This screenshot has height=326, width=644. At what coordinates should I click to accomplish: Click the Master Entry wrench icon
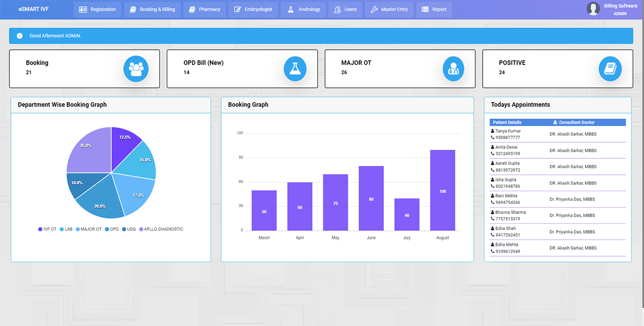click(374, 9)
